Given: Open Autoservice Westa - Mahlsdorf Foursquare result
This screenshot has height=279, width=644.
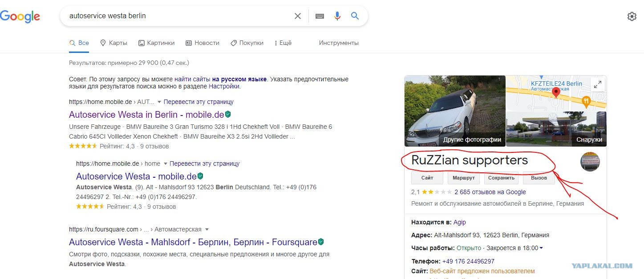Looking at the screenshot, I should (x=193, y=242).
